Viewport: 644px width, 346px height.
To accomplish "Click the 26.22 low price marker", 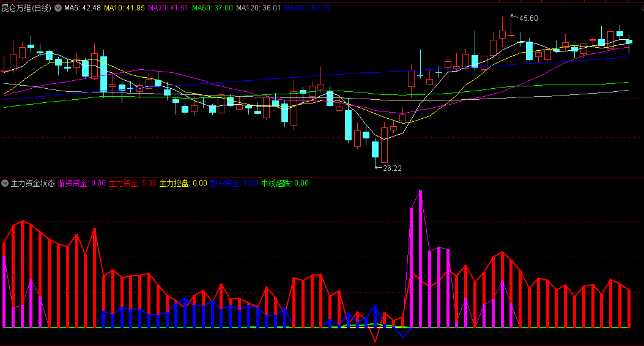I will (392, 168).
